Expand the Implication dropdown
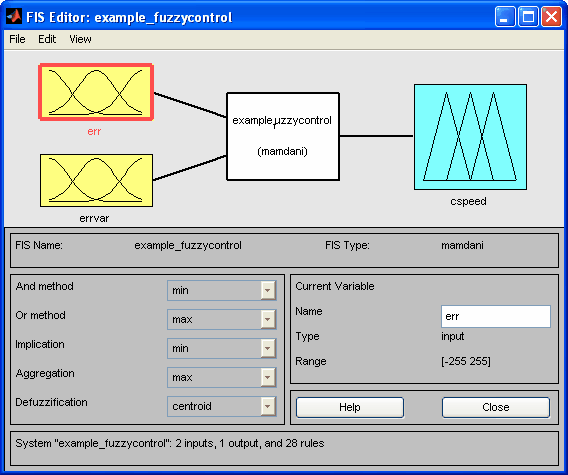This screenshot has height=475, width=568. [222, 348]
